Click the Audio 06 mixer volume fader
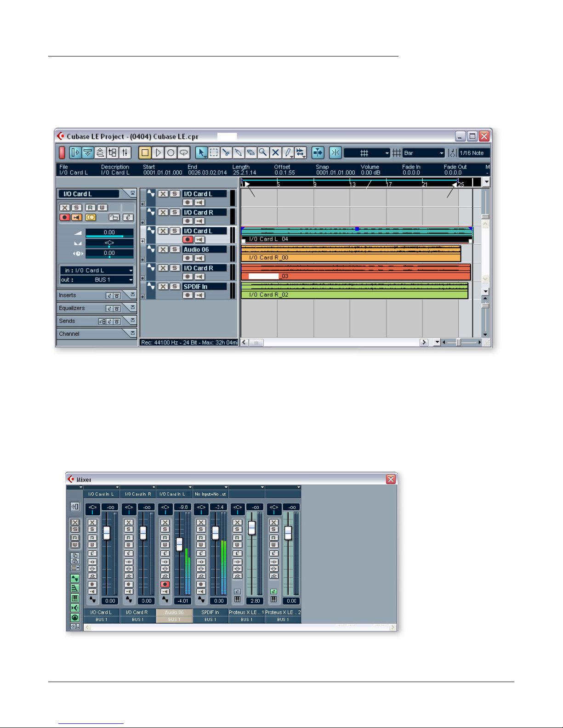Viewport: 563px width, 728px height. (x=179, y=544)
